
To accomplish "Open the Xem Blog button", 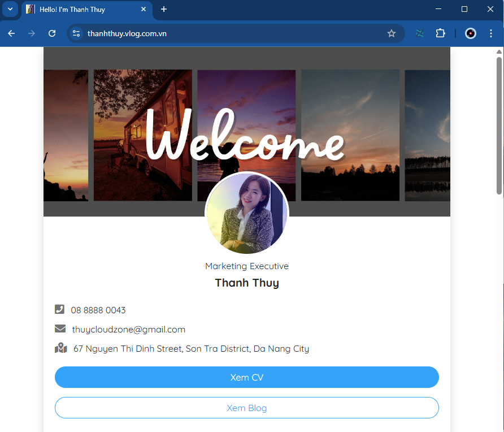I will click(x=247, y=408).
